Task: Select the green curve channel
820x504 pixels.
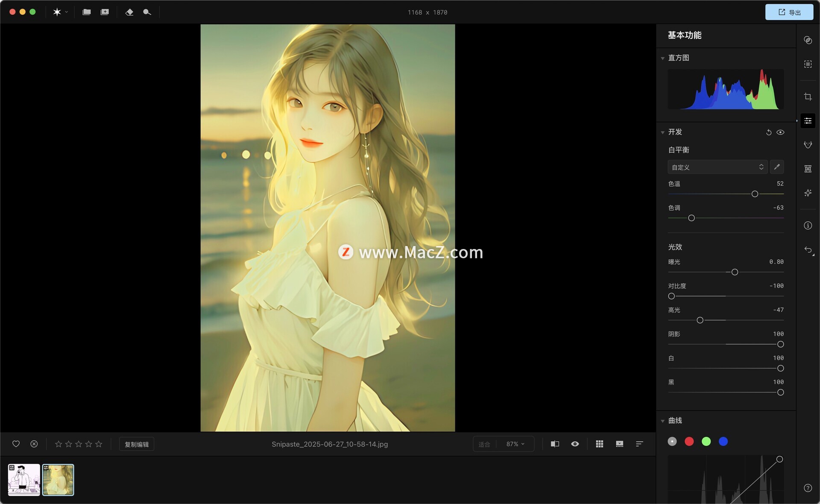Action: [x=706, y=441]
